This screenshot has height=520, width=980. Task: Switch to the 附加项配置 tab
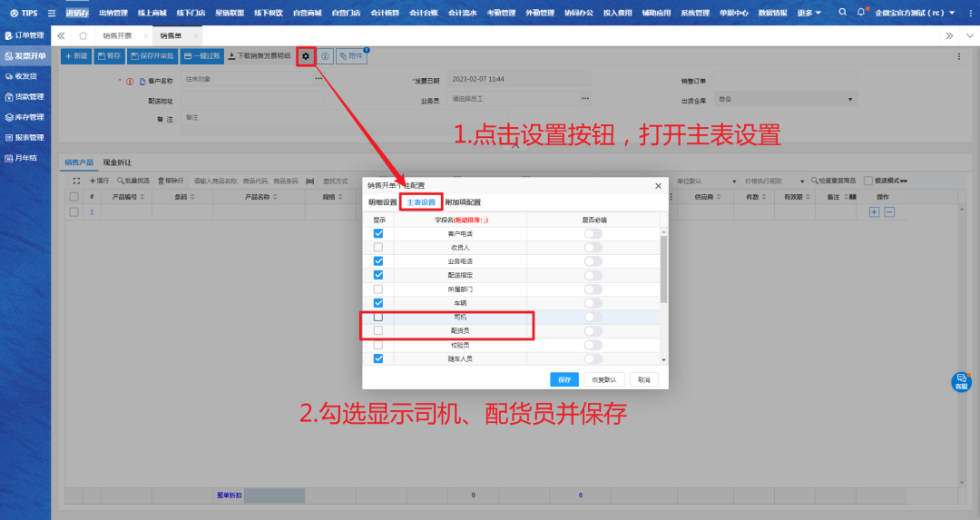click(x=463, y=202)
